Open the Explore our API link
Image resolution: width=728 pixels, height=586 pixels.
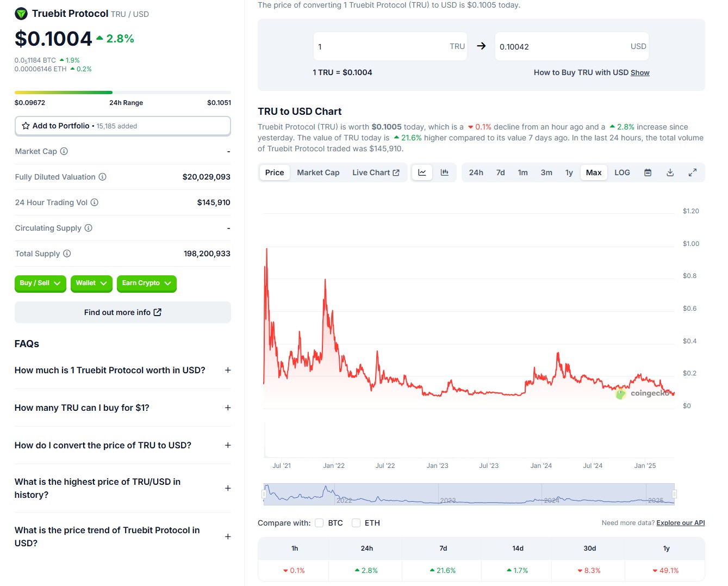680,523
